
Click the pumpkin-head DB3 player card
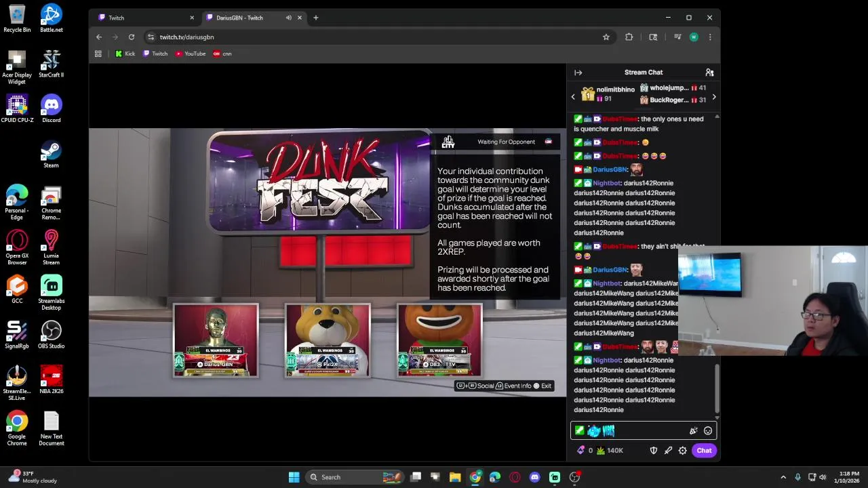439,340
